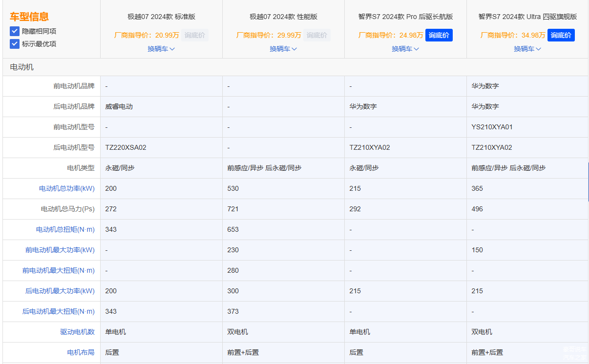589x364 pixels.
Task: Select the rear motor power value 300
Action: 233,291
